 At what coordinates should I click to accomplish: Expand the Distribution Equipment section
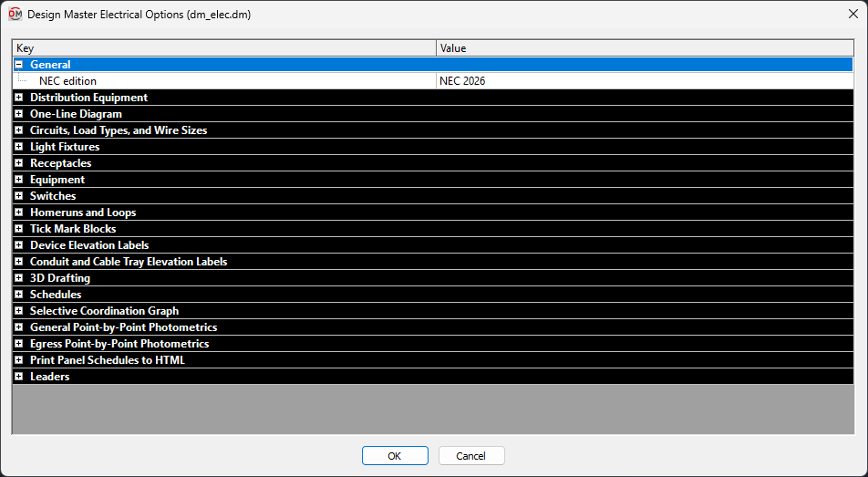click(19, 98)
